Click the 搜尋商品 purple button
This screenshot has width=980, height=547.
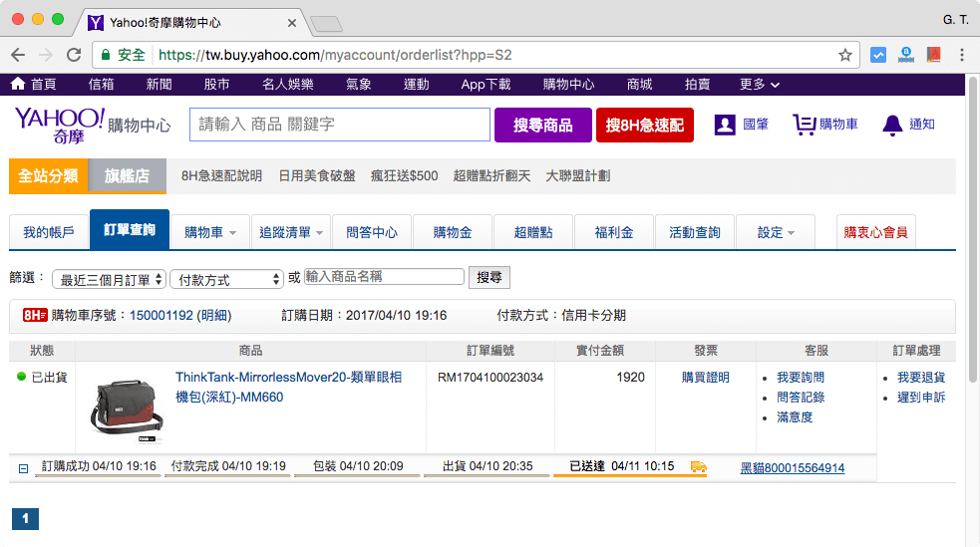[x=543, y=125]
